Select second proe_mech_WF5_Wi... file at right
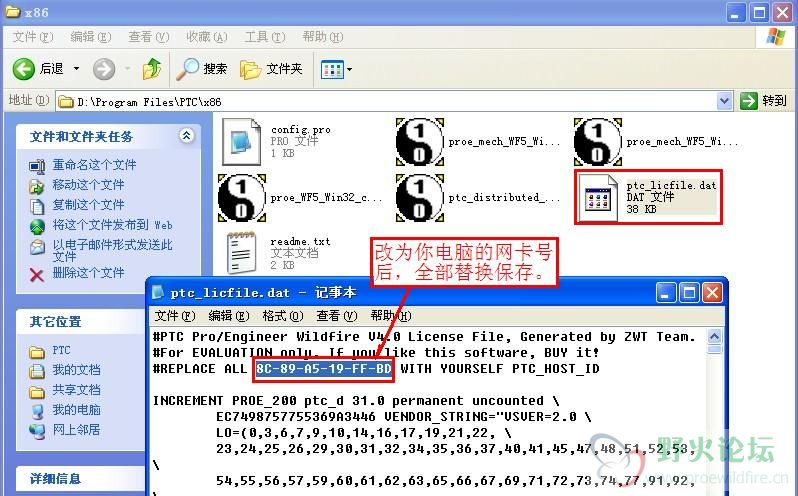This screenshot has height=496, width=798. 597,142
